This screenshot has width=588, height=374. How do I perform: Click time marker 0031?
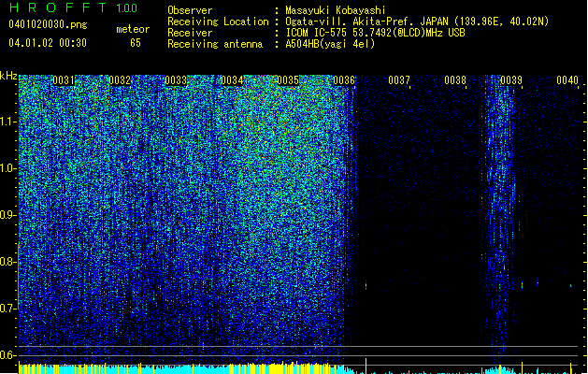64,80
